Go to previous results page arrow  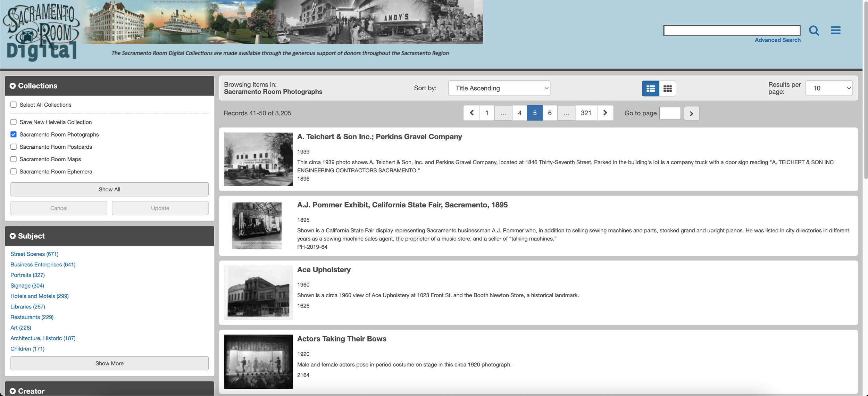471,113
